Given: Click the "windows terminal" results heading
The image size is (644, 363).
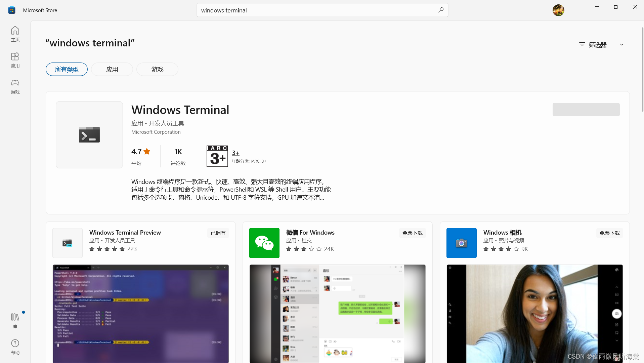Looking at the screenshot, I should [x=90, y=43].
